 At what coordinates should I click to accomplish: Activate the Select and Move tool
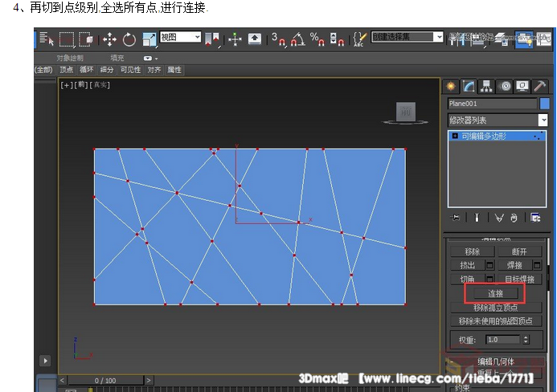pos(109,39)
